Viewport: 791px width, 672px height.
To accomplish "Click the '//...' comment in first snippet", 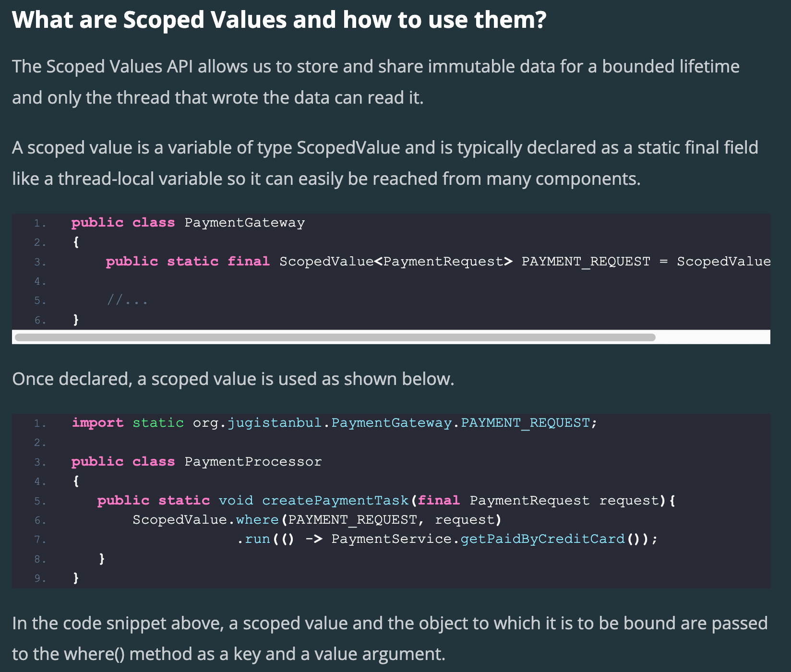I will coord(127,300).
